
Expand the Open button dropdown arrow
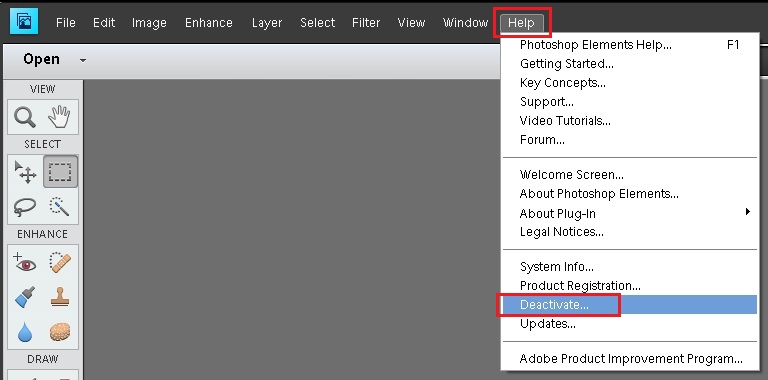tap(83, 61)
